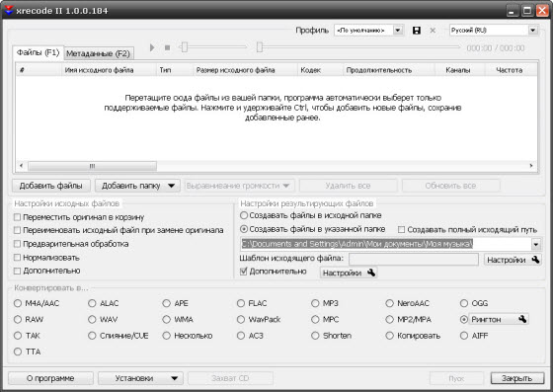
Task: Select Несколько formats option
Action: pyautogui.click(x=167, y=336)
